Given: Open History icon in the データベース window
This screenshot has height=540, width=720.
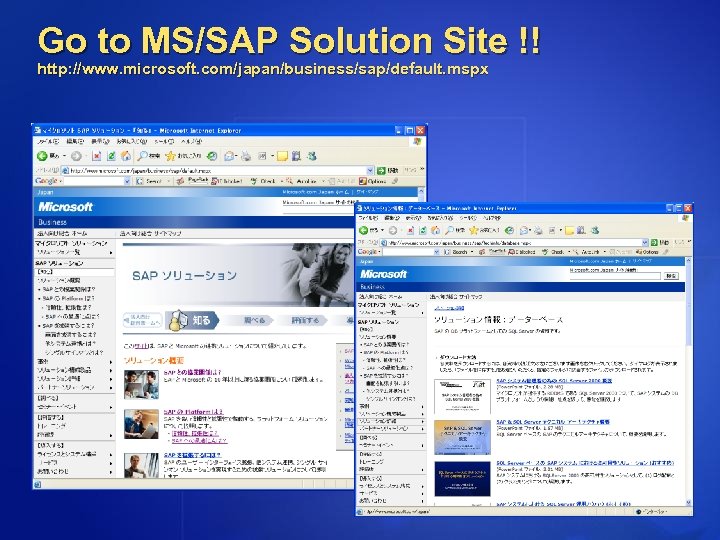Looking at the screenshot, I should [x=509, y=230].
